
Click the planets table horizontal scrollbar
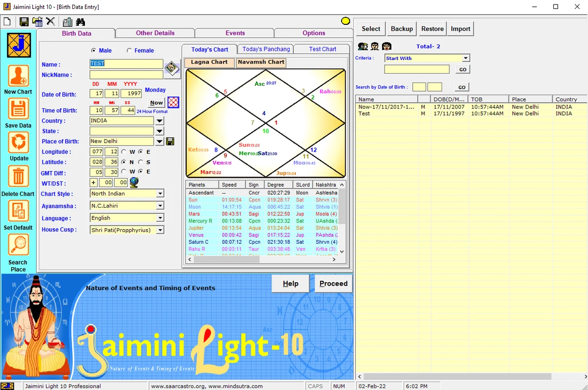(x=262, y=260)
